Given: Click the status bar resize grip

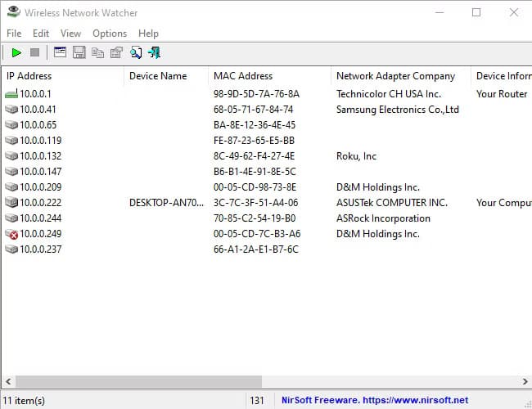Looking at the screenshot, I should [x=528, y=403].
